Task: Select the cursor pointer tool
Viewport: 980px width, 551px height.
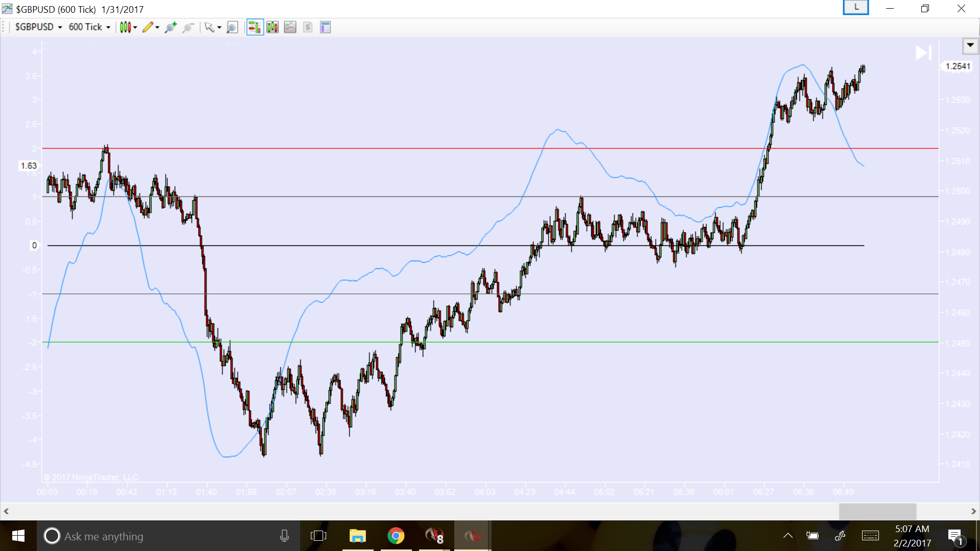Action: click(x=209, y=27)
